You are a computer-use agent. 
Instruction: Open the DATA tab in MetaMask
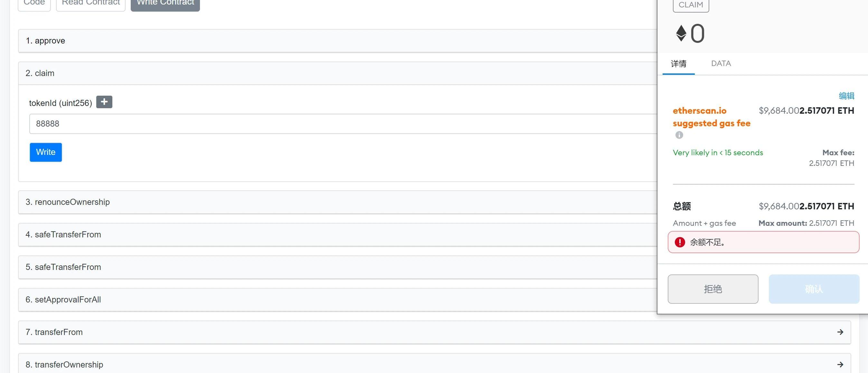721,63
